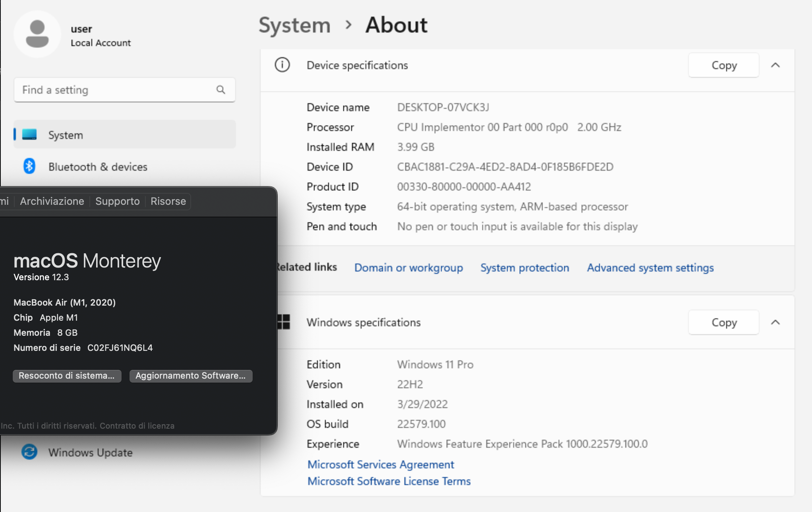The height and width of the screenshot is (512, 812).
Task: Click the Aggiornamento Software button
Action: 191,375
